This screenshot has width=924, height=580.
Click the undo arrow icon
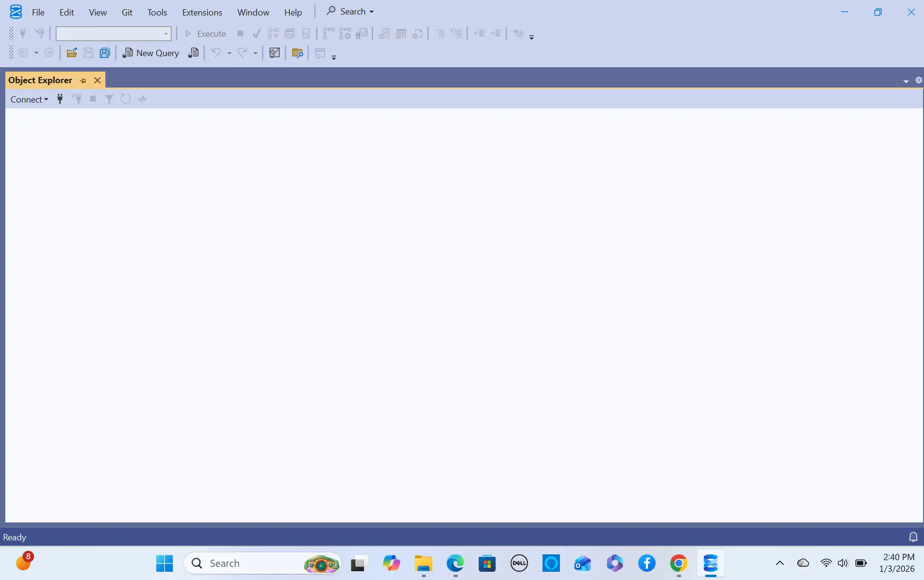tap(216, 53)
